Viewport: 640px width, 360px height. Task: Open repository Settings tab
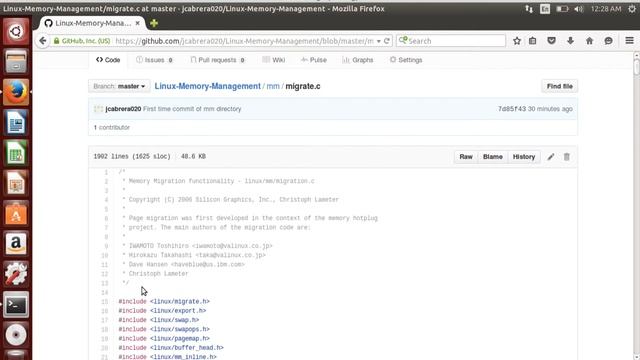(406, 60)
